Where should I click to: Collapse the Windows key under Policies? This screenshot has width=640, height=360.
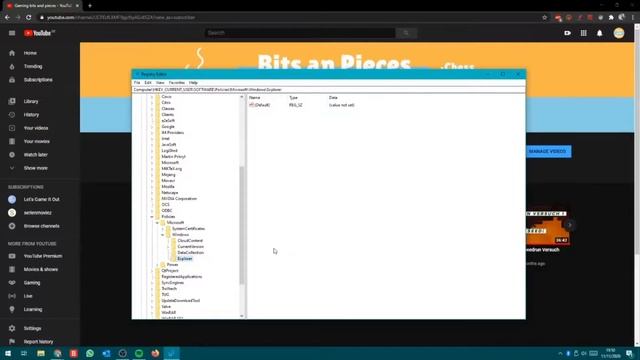(163, 235)
